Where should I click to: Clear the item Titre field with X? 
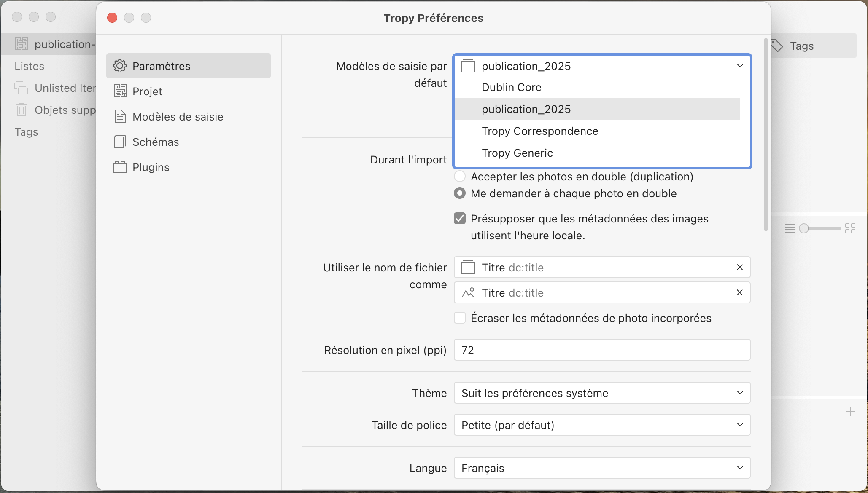739,267
